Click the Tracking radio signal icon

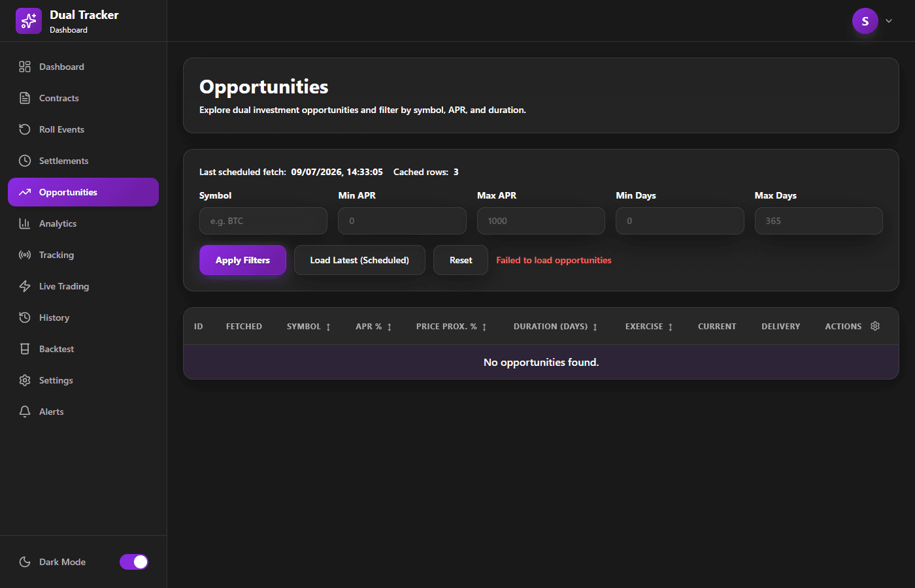[x=25, y=255]
